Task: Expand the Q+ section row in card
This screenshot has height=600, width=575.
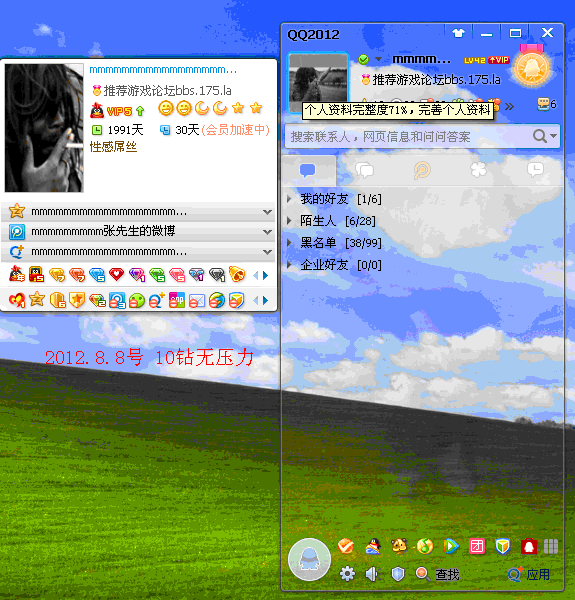Action: (138, 252)
